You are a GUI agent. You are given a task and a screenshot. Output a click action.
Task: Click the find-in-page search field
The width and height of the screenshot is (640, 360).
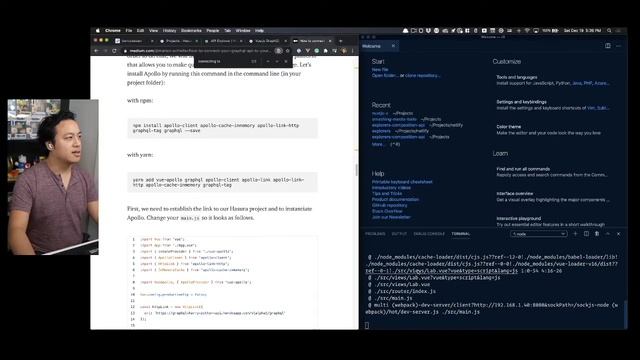[222, 61]
